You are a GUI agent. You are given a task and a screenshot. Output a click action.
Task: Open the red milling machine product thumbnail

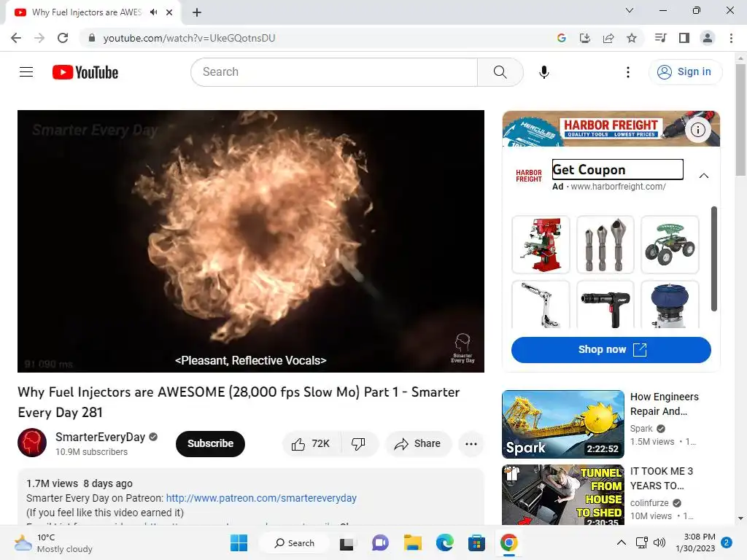(x=541, y=245)
